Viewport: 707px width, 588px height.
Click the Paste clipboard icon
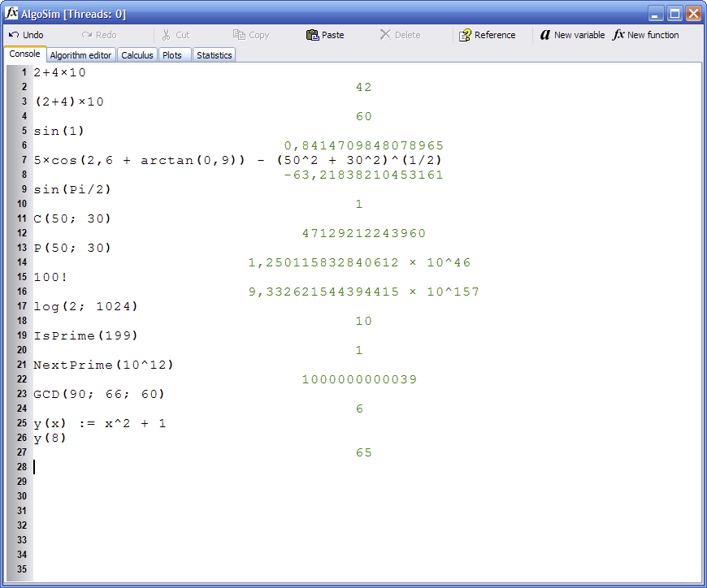tap(312, 35)
